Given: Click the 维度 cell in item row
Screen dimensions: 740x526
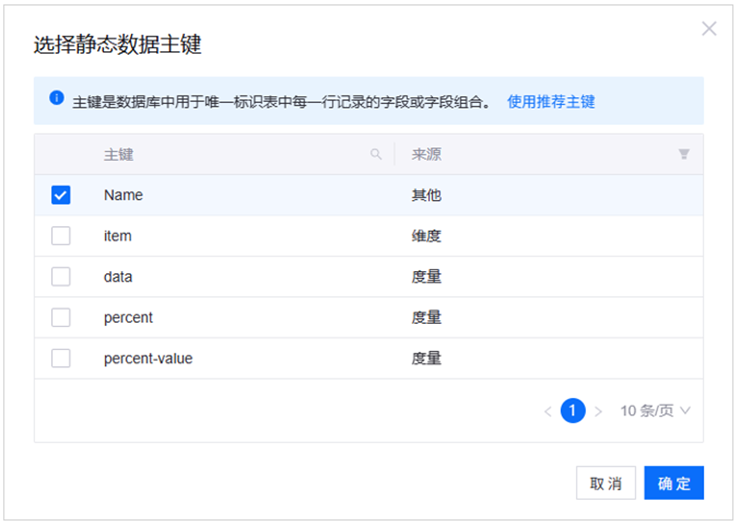Looking at the screenshot, I should pos(426,236).
